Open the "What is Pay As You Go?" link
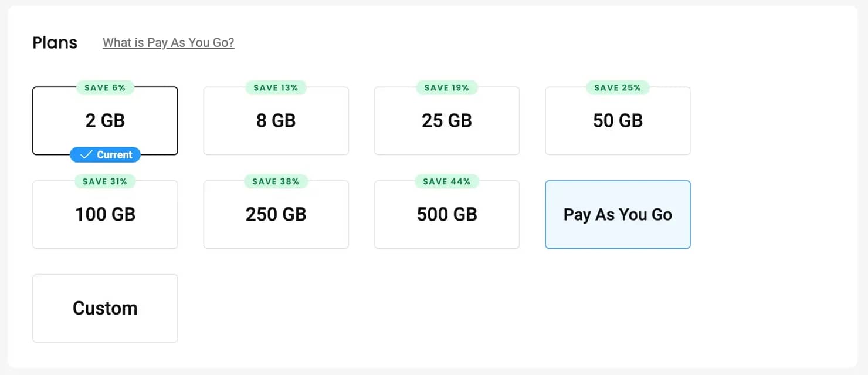 tap(168, 43)
